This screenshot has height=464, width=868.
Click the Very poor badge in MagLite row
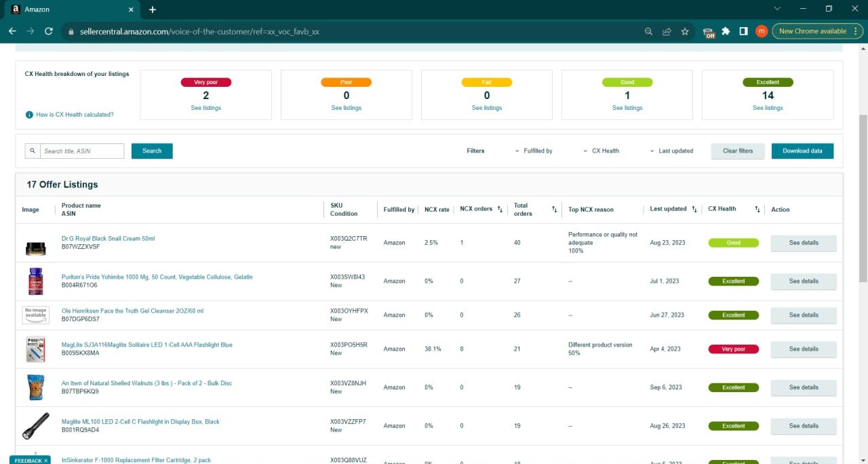733,349
